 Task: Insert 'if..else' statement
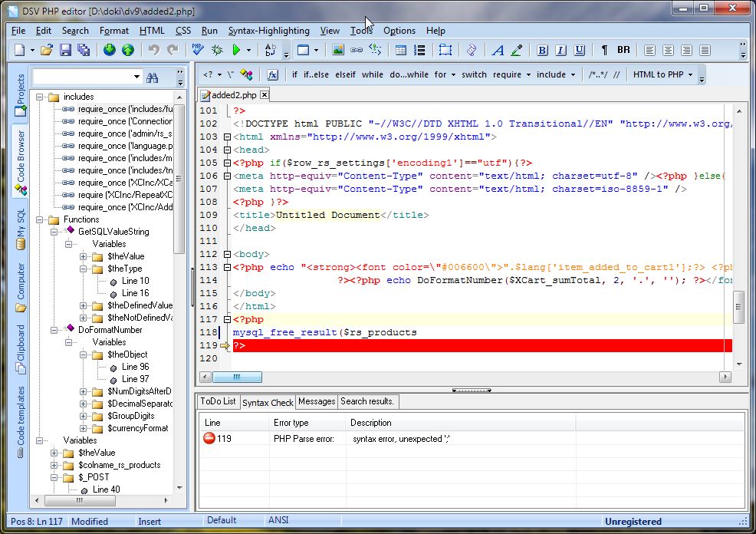[x=316, y=74]
